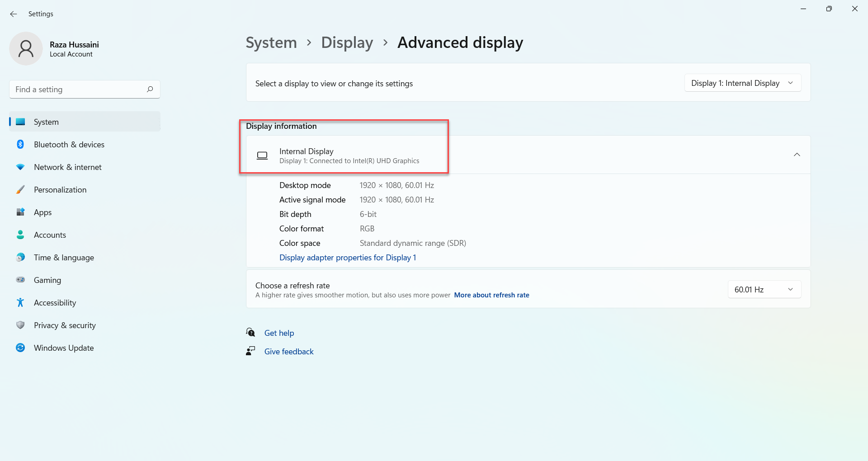
Task: Open Windows Update settings
Action: pyautogui.click(x=63, y=348)
